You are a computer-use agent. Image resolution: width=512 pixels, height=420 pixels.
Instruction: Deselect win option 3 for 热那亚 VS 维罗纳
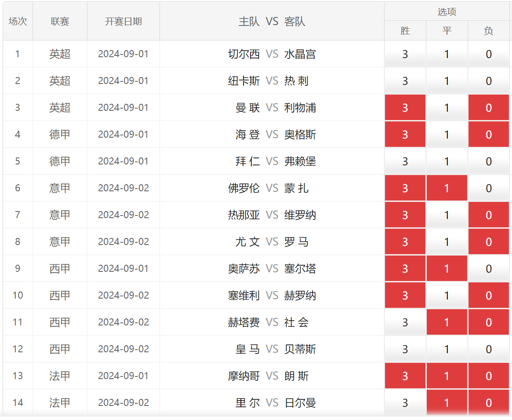pos(405,215)
